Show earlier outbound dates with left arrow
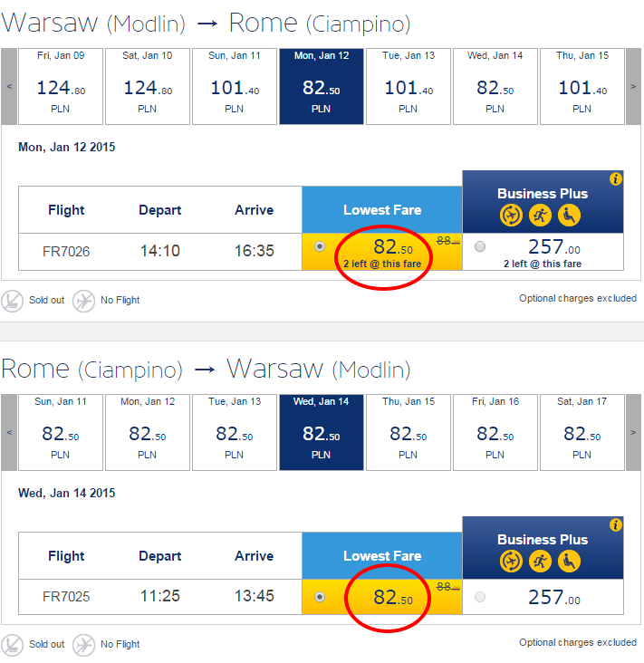This screenshot has width=644, height=663. pyautogui.click(x=9, y=86)
